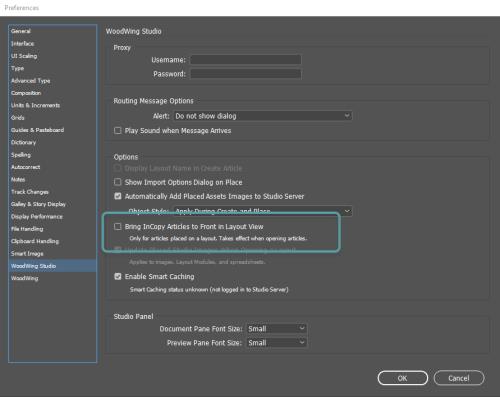Enable Show Import Options Dialog on Place
The width and height of the screenshot is (500, 397).
pyautogui.click(x=118, y=182)
